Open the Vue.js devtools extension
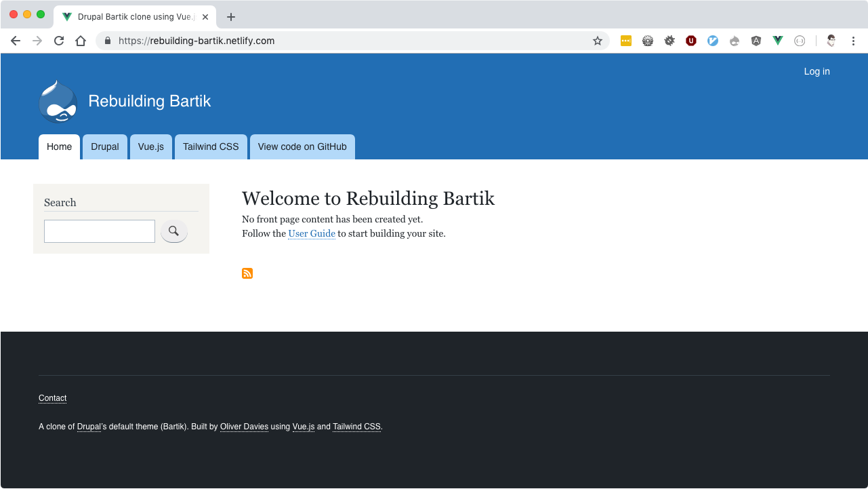868x489 pixels. [x=778, y=41]
